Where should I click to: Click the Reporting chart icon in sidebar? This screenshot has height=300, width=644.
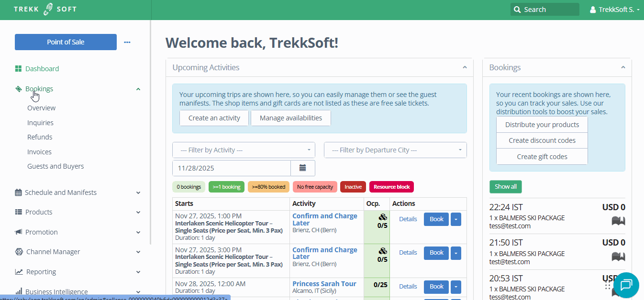coord(19,272)
